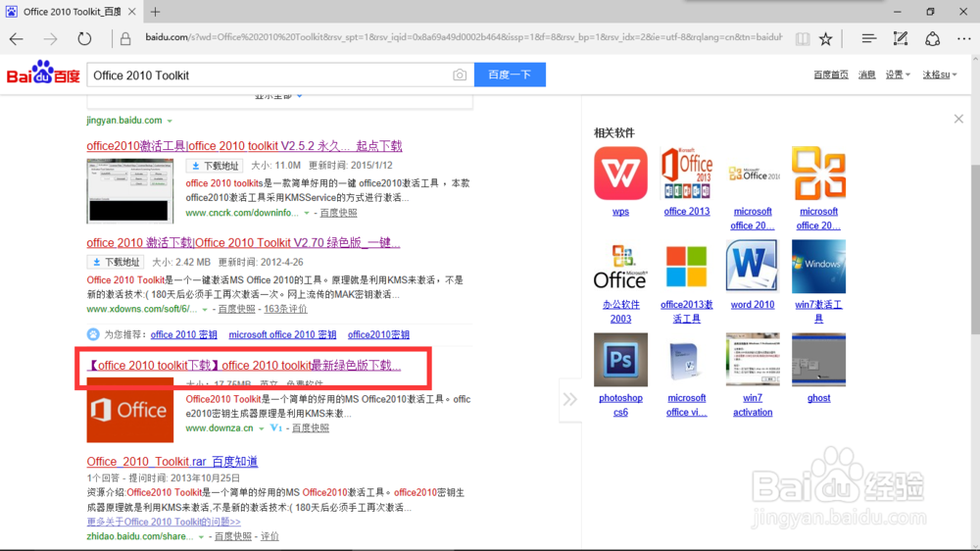The height and width of the screenshot is (551, 980).
Task: Add page to favorites star icon
Action: click(825, 39)
